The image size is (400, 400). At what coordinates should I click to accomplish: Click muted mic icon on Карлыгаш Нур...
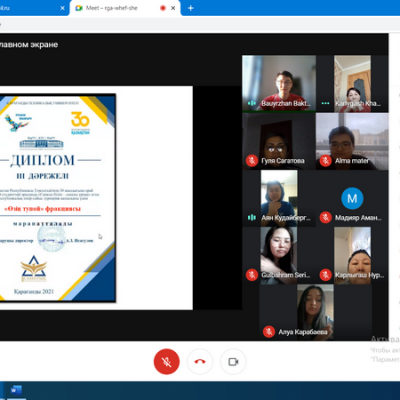point(325,275)
